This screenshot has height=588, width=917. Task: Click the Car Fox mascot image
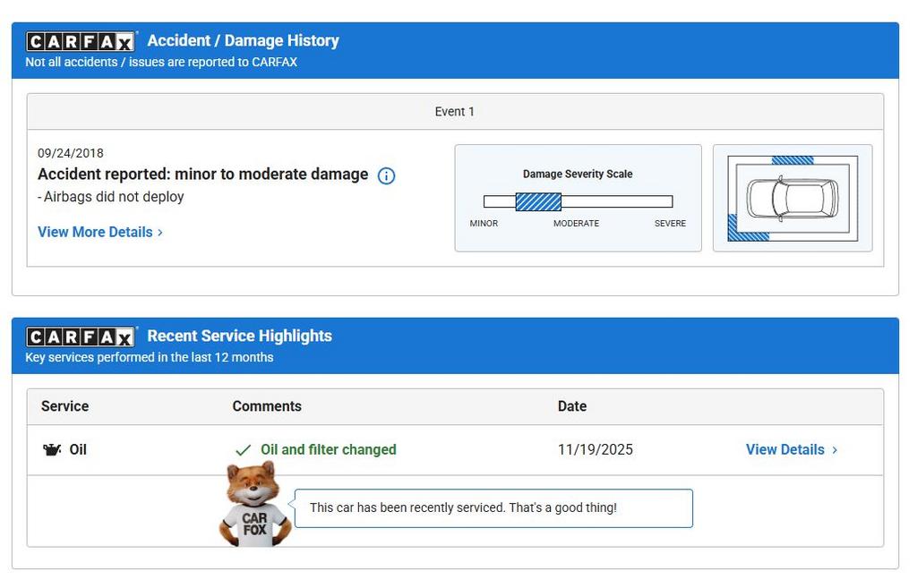coord(254,504)
